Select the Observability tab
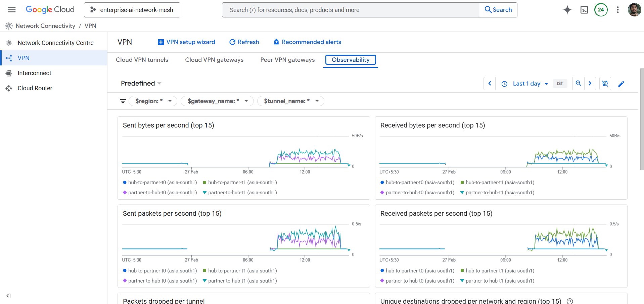Image resolution: width=644 pixels, height=304 pixels. pos(351,60)
